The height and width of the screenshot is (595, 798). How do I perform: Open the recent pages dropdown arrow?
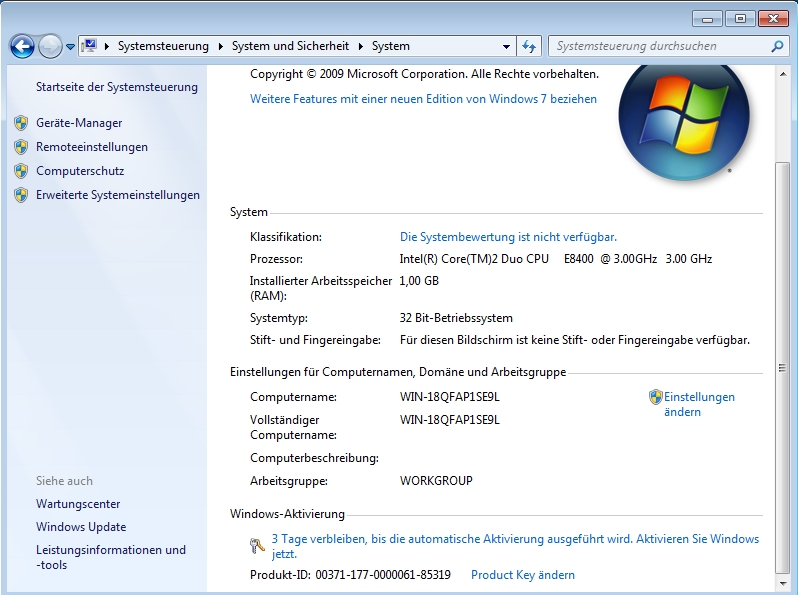click(70, 47)
